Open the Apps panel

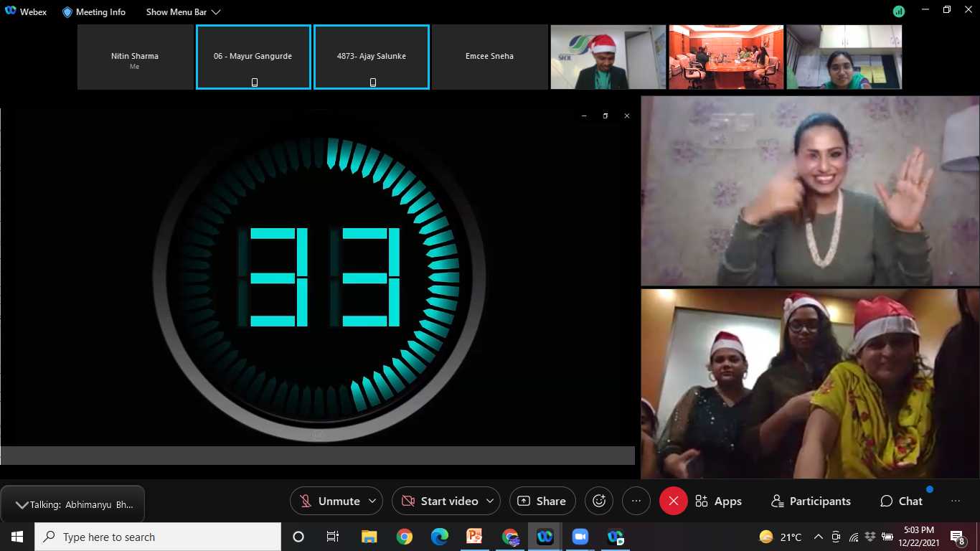(718, 501)
